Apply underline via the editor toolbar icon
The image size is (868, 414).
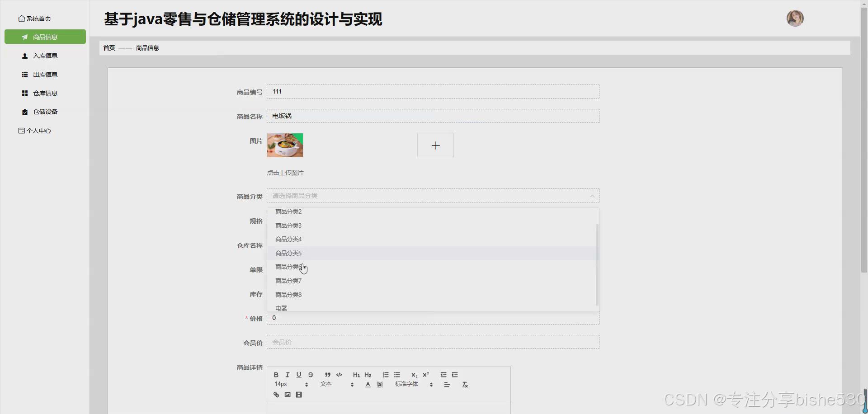[298, 375]
